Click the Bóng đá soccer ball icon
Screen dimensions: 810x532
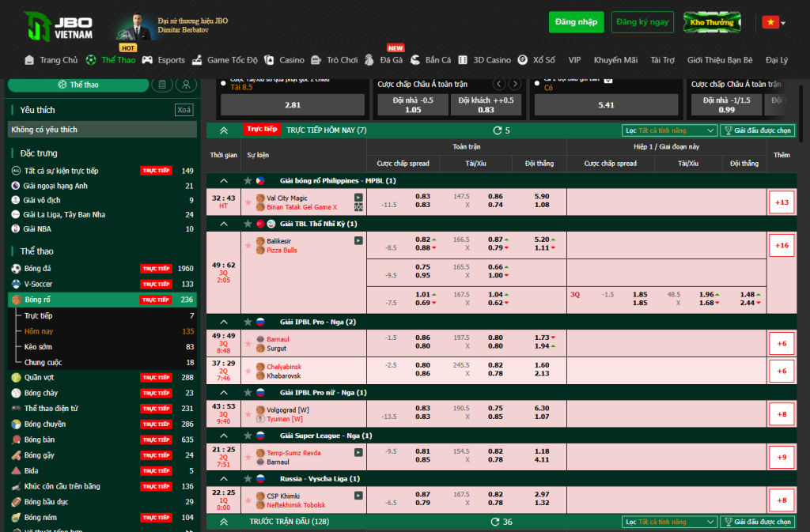pyautogui.click(x=16, y=268)
